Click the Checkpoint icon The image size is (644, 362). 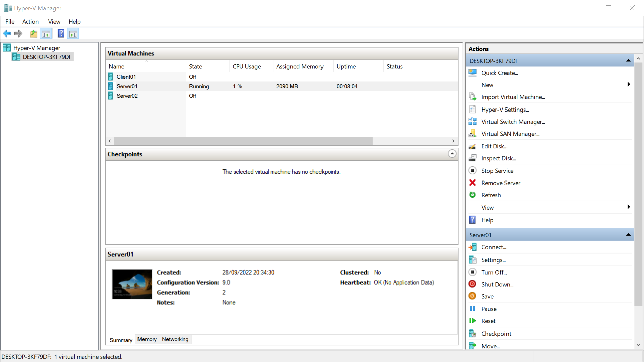click(473, 333)
